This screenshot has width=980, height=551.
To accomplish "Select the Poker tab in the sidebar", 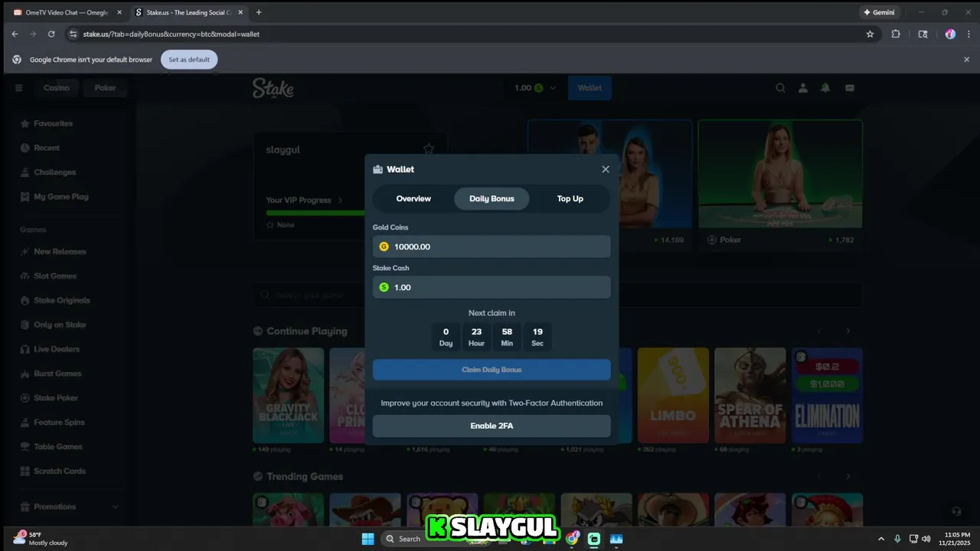I will pos(105,88).
